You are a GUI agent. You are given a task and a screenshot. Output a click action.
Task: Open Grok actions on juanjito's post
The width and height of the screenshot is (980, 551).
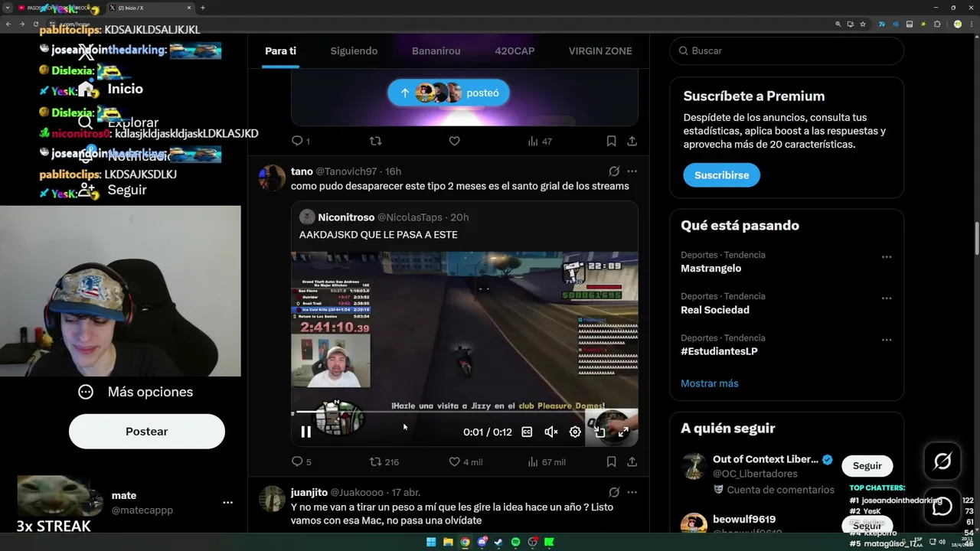[614, 492]
